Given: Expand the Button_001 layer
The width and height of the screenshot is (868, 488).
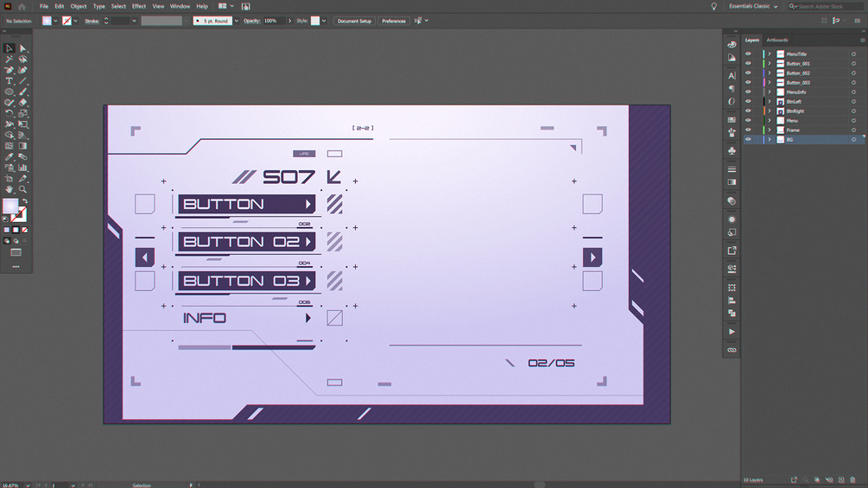Looking at the screenshot, I should pos(769,64).
